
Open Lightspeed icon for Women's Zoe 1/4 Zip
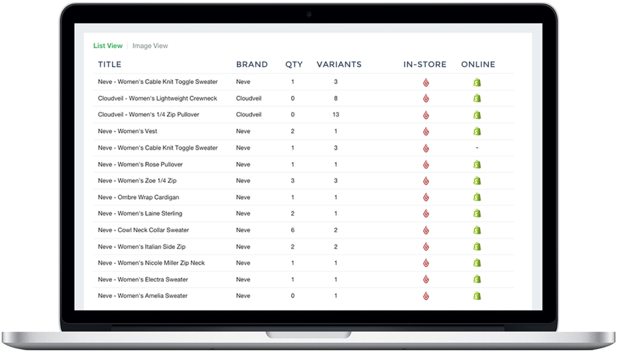[x=426, y=181]
